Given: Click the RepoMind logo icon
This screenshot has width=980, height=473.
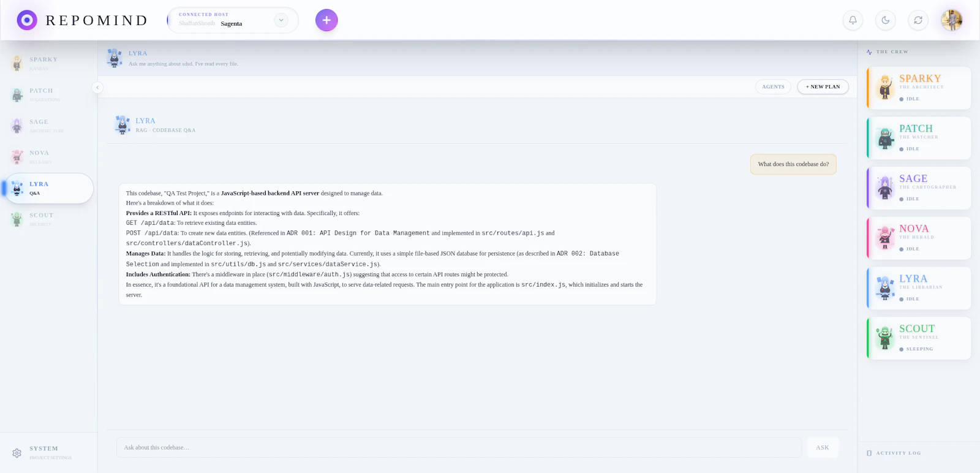Looking at the screenshot, I should 27,20.
